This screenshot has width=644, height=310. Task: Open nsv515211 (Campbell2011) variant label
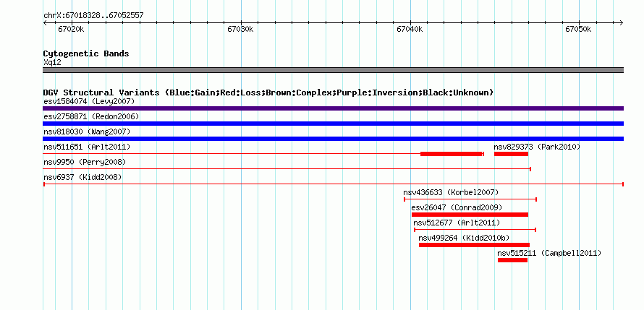click(549, 253)
